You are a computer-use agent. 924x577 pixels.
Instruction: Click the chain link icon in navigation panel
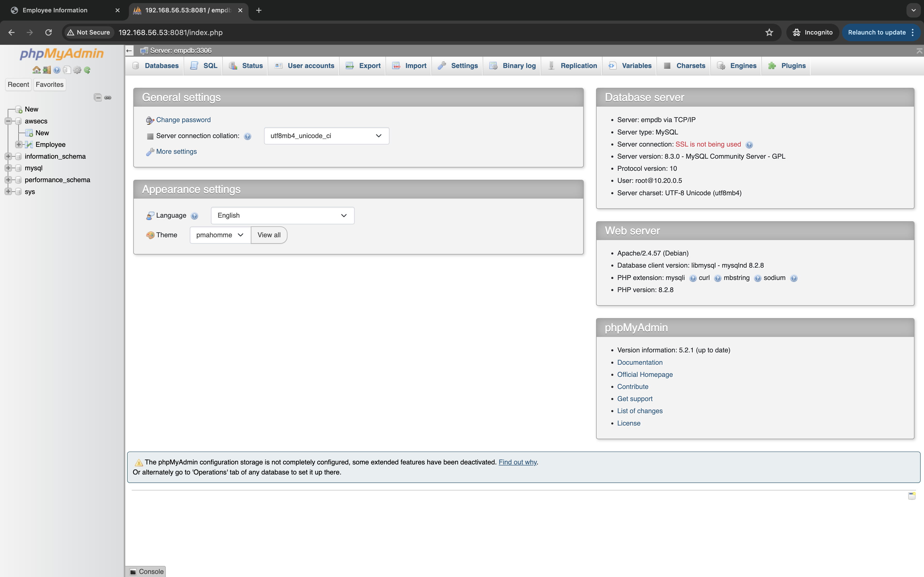108,97
